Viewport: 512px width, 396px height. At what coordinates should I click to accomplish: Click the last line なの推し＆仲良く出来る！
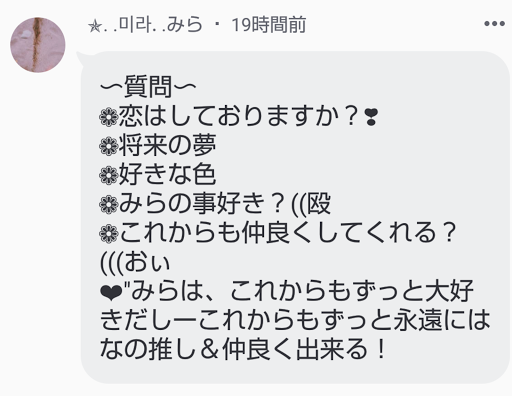243,349
